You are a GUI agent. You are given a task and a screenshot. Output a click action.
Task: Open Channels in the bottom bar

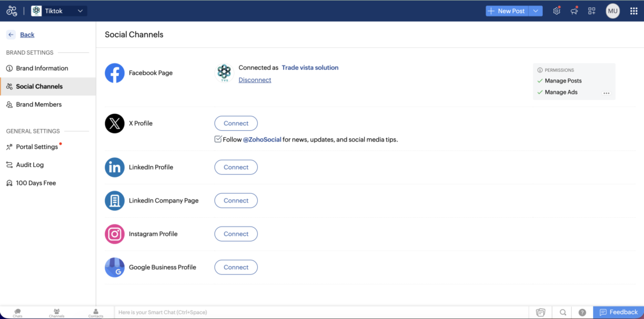[x=57, y=312]
